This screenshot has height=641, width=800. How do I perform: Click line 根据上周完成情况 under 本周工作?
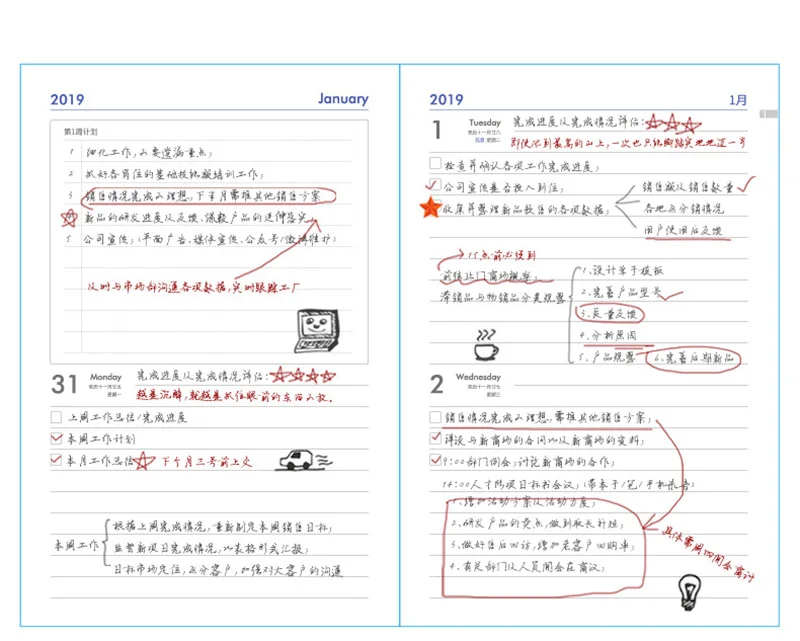(x=222, y=527)
